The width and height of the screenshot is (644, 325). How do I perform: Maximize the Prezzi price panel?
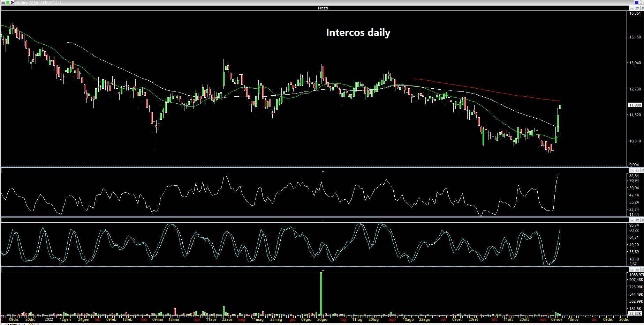(637, 8)
